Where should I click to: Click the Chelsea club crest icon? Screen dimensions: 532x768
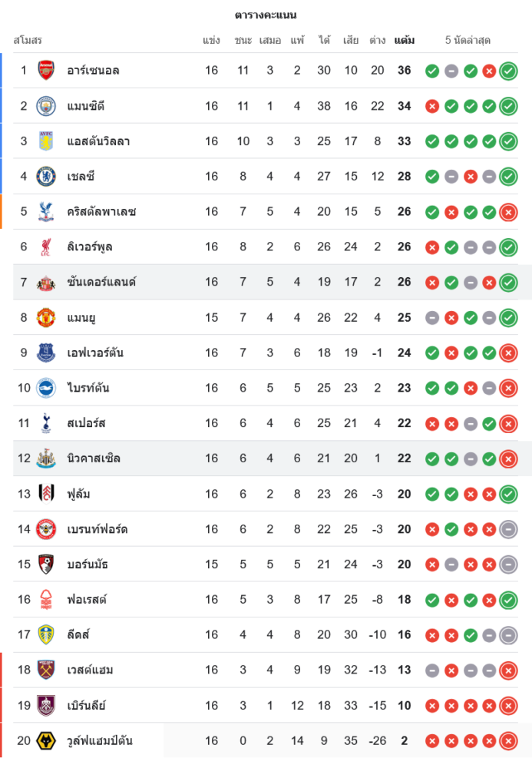46,177
